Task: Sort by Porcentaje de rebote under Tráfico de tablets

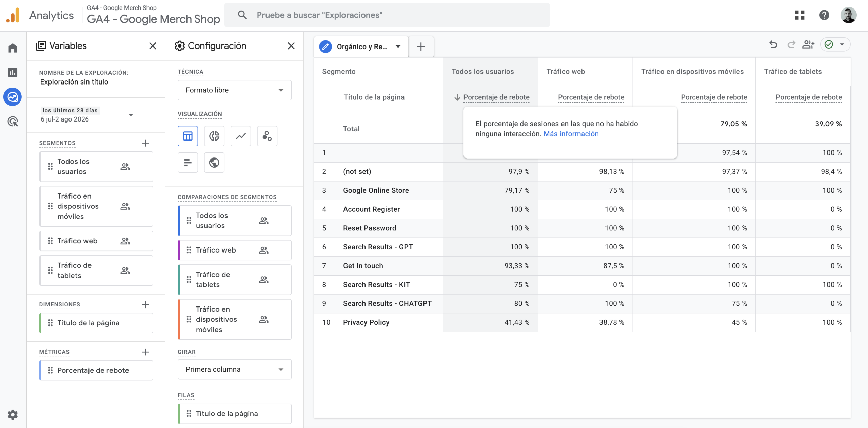Action: point(809,97)
